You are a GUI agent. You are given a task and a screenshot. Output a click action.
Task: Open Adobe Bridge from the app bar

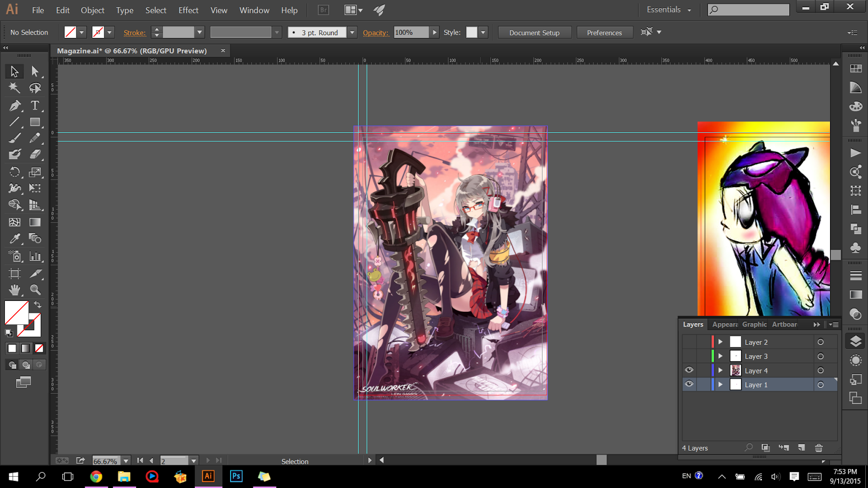click(323, 10)
